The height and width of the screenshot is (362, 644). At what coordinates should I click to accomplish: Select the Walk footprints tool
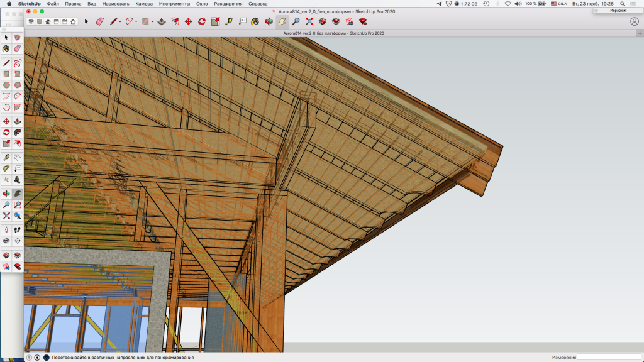pos(17,230)
